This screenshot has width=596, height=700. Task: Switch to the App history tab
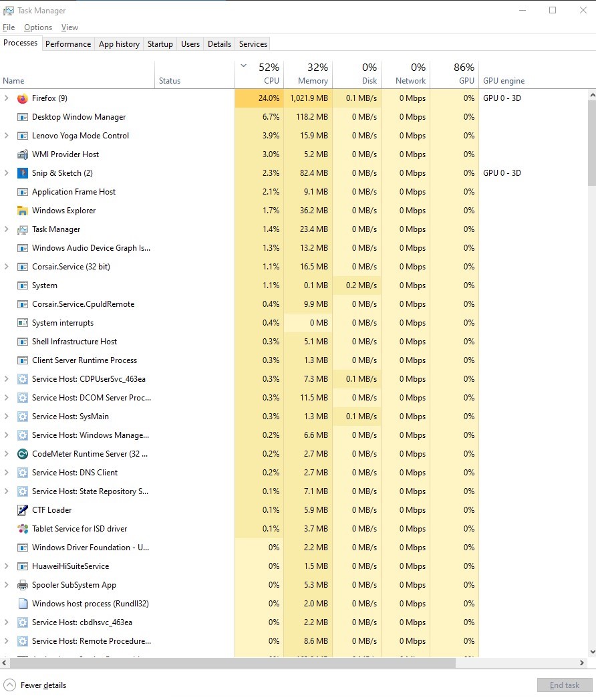click(x=119, y=44)
